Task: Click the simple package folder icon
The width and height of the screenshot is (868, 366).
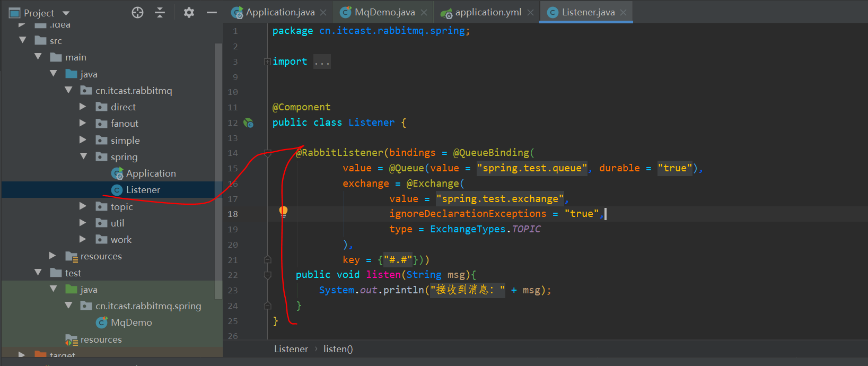Action: coord(101,140)
